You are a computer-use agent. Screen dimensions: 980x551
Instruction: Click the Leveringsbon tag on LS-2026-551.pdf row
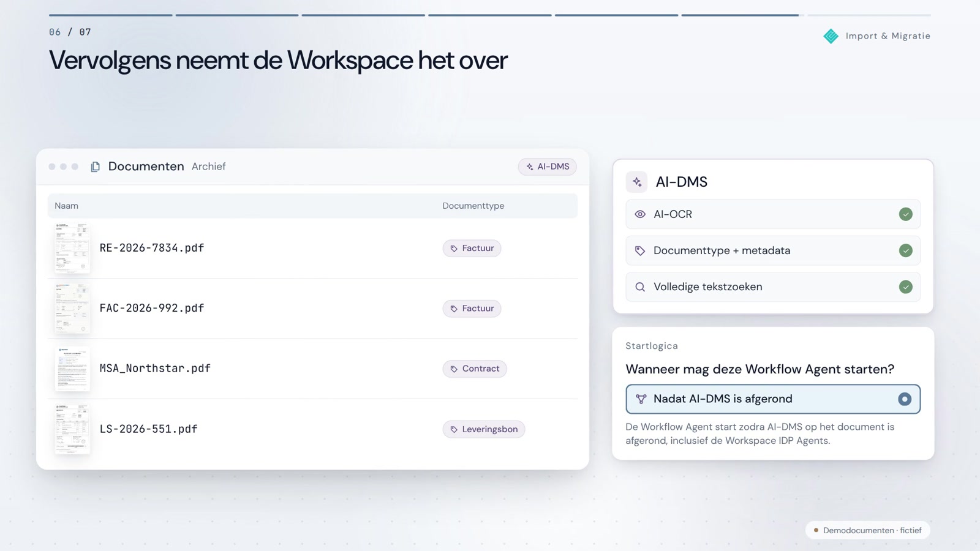coord(484,429)
